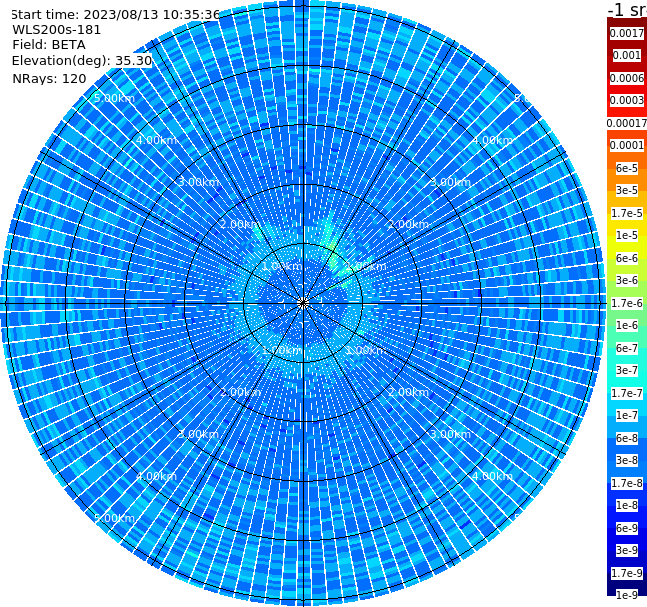
Task: Click the 1.00km range label in lower-left quadrant
Action: pyautogui.click(x=282, y=350)
